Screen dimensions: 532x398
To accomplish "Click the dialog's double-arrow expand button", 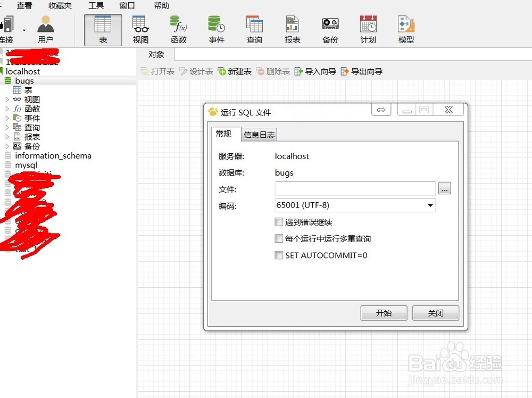I will 381,110.
